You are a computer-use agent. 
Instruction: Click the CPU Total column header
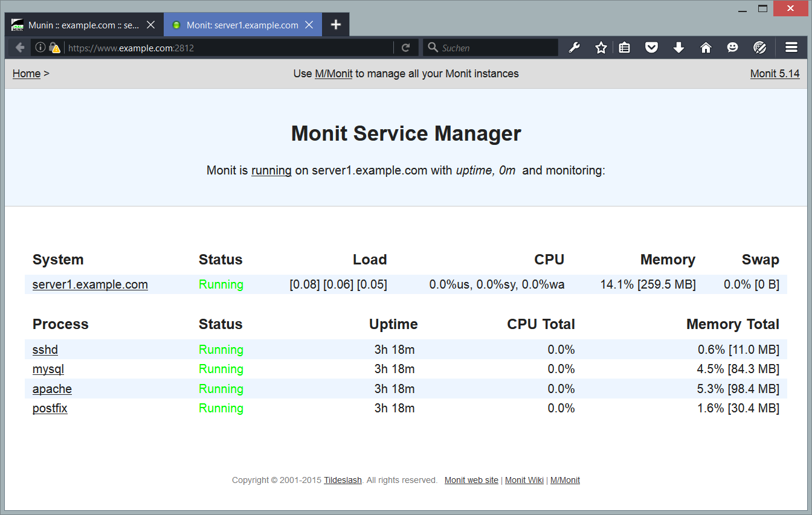pyautogui.click(x=541, y=324)
